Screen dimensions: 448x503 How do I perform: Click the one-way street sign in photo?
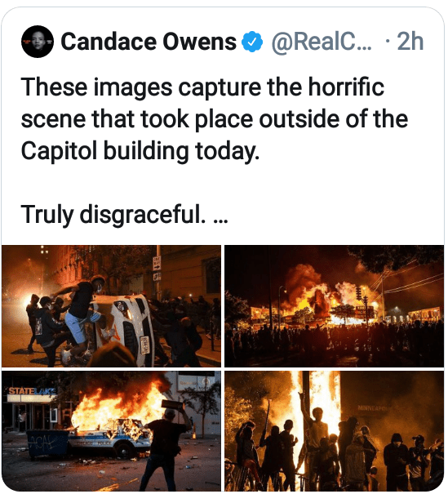click(x=157, y=264)
